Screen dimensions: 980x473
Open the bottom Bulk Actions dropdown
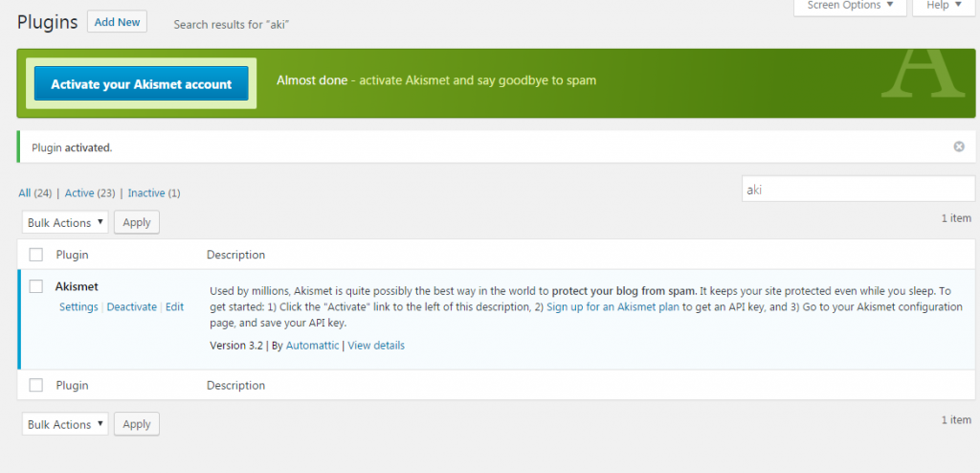coord(65,424)
